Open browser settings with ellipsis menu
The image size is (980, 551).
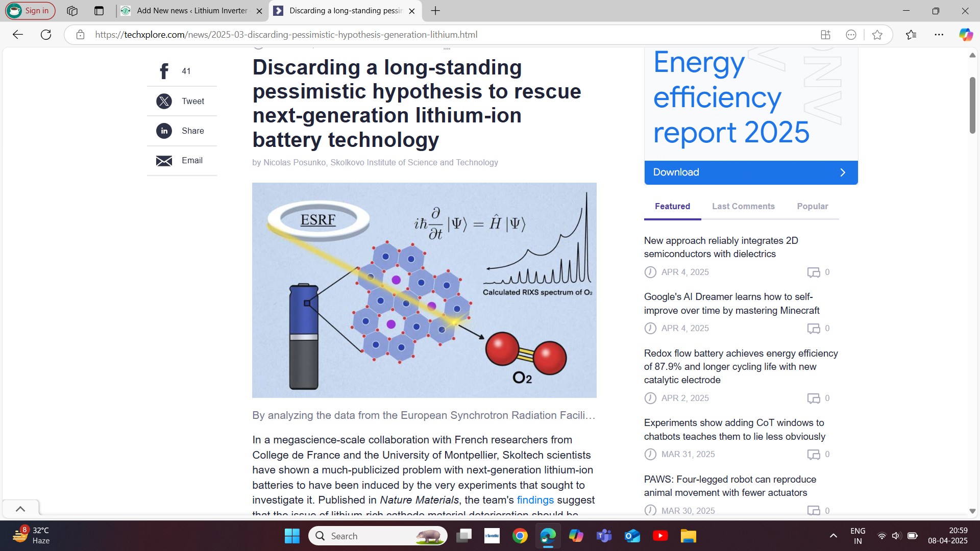(x=940, y=35)
